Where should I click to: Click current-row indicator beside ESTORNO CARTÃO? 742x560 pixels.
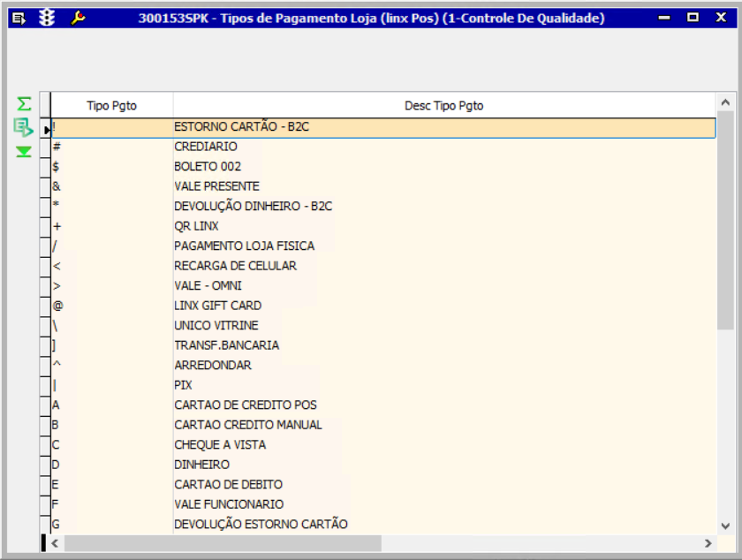point(45,129)
